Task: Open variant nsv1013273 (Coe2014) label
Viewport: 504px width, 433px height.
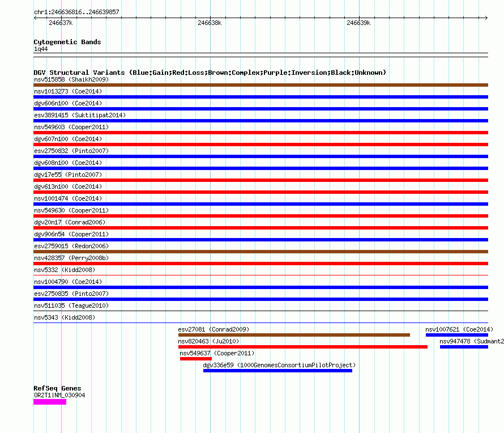Action: click(x=68, y=91)
